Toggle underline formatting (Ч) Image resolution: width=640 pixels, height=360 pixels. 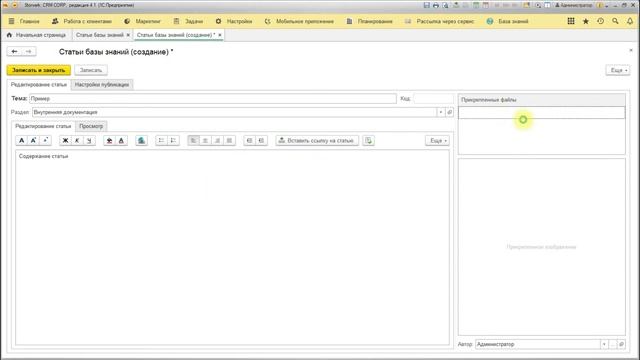(x=89, y=140)
